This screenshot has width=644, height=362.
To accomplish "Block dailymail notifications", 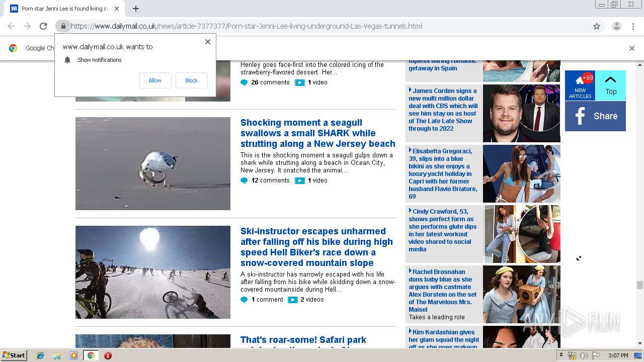I will 191,80.
